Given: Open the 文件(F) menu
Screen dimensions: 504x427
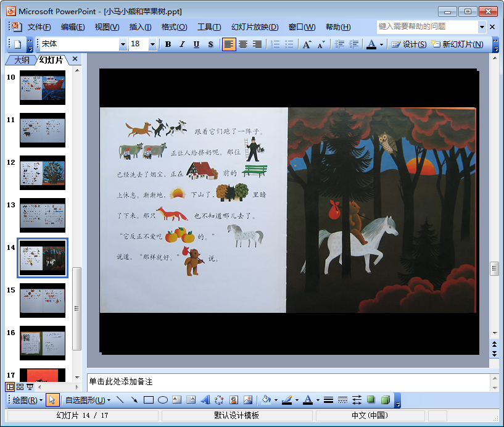Looking at the screenshot, I should [x=39, y=27].
